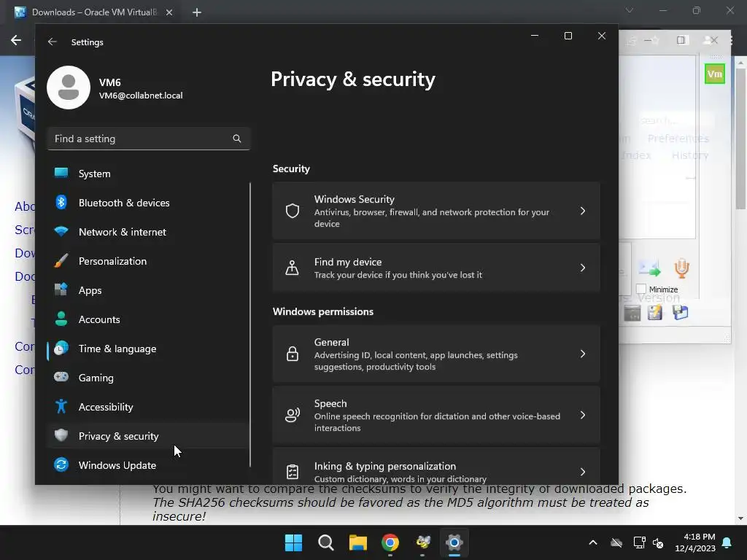
Task: Open the Windows Start menu
Action: (293, 542)
